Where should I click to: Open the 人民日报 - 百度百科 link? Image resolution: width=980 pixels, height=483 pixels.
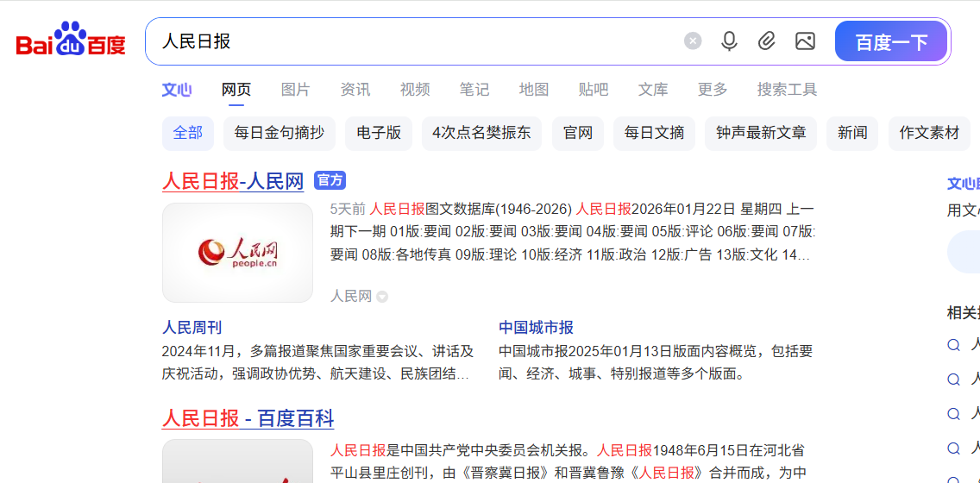coord(248,419)
